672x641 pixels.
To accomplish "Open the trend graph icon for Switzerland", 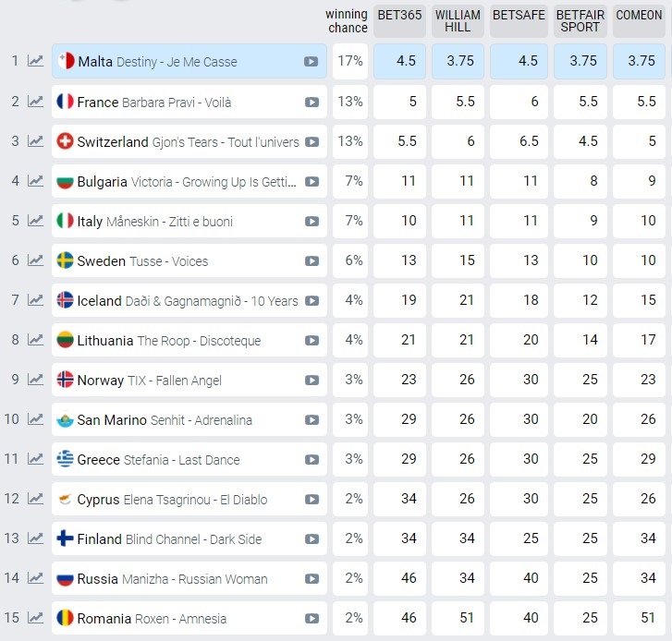I will pyautogui.click(x=35, y=141).
